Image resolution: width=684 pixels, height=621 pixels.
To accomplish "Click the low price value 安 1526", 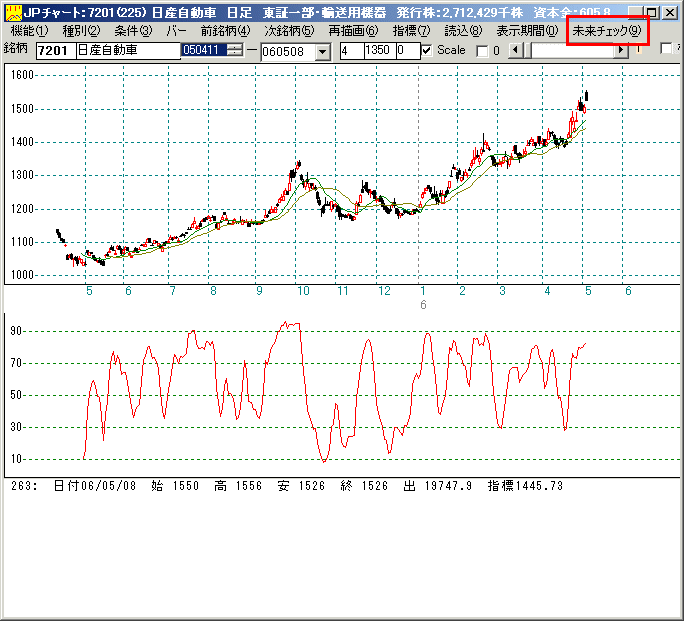I will 301,485.
